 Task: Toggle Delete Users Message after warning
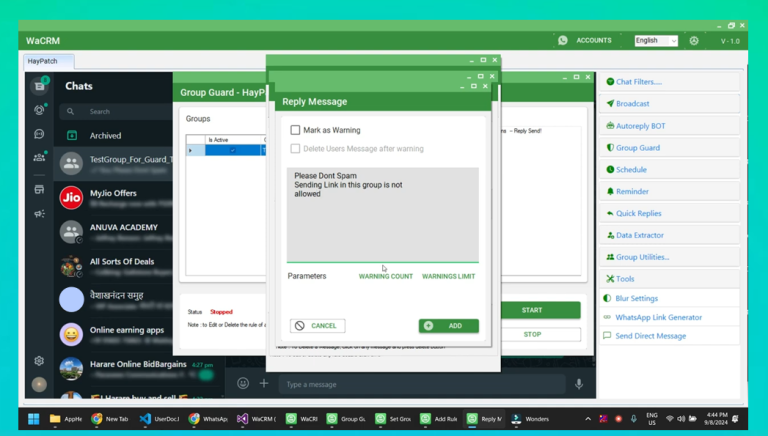point(296,149)
